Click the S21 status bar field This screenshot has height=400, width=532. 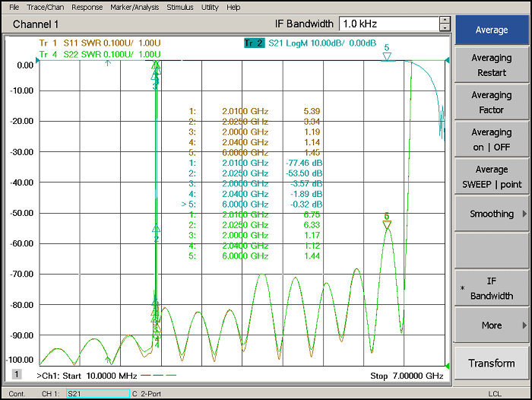(98, 394)
